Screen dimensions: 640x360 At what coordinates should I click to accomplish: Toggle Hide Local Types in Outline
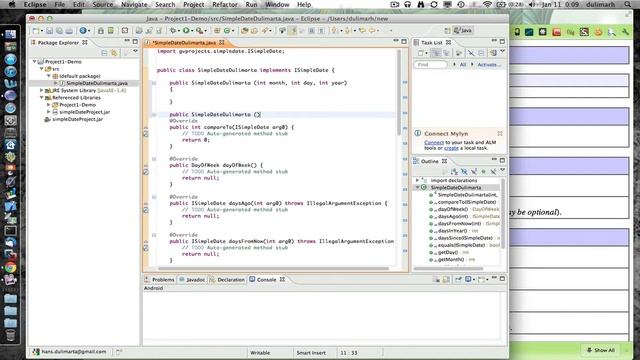click(493, 172)
